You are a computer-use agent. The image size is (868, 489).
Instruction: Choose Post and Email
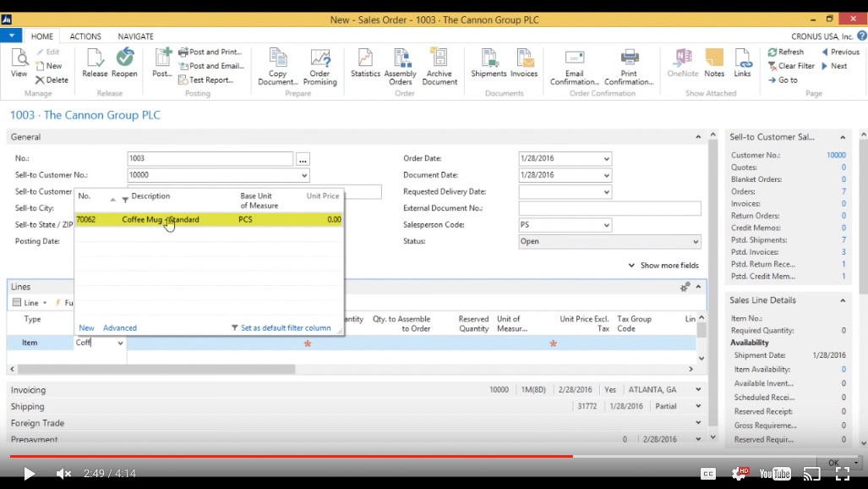coord(211,66)
